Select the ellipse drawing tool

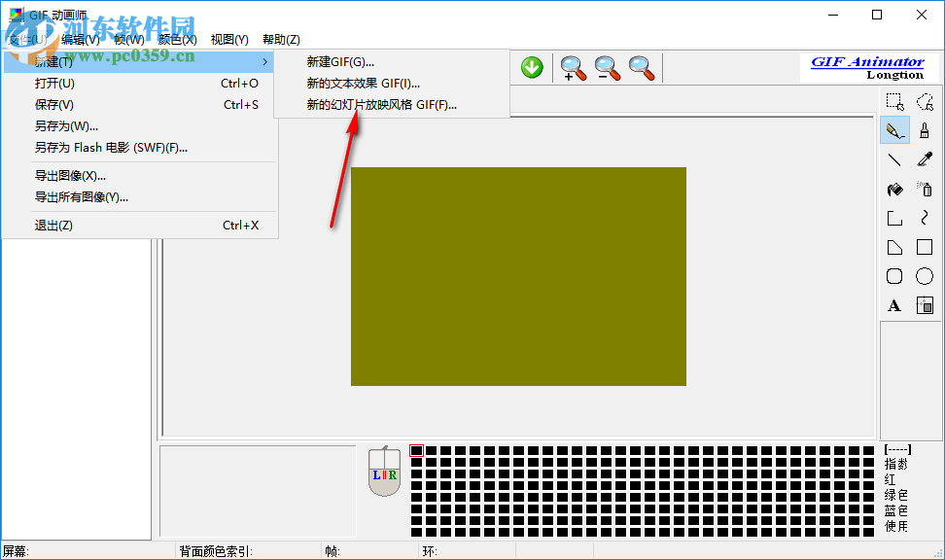click(925, 276)
